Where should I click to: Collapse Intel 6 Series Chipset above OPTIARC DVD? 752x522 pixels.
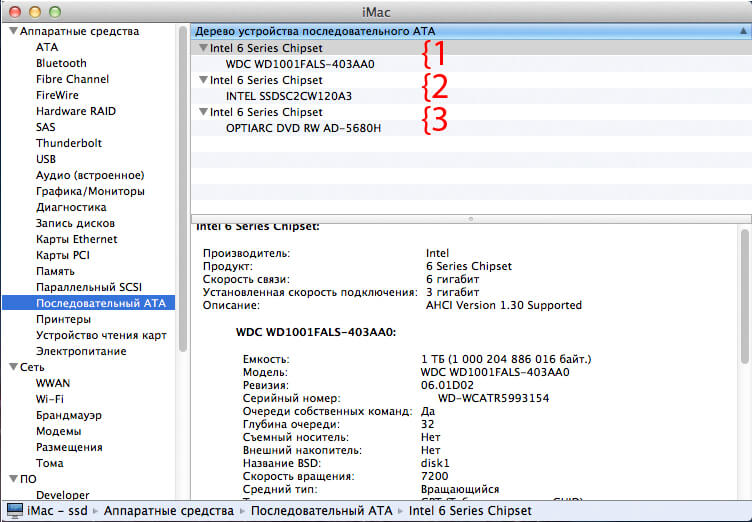pos(203,112)
